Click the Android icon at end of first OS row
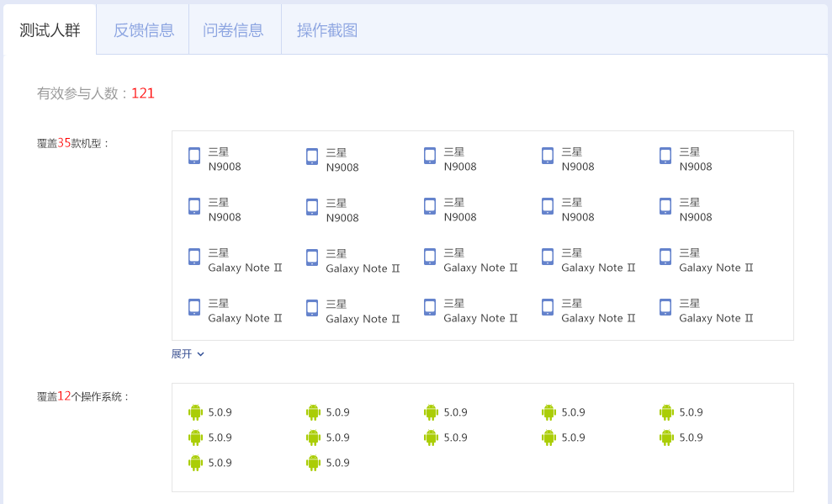Image resolution: width=832 pixels, height=504 pixels. 666,412
